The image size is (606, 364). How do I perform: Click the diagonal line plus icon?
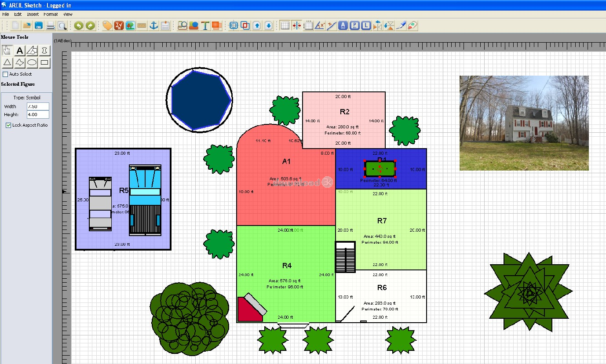click(332, 25)
